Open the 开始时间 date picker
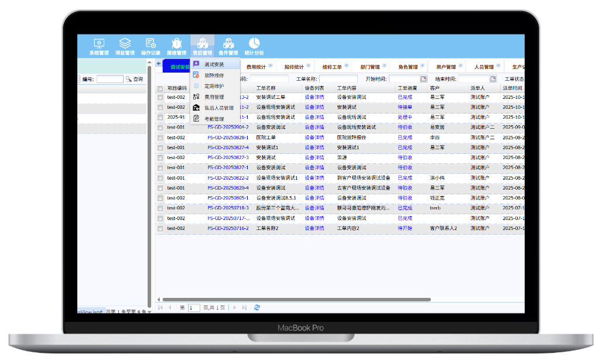Viewport: 602px width, 364px height. 423,79
